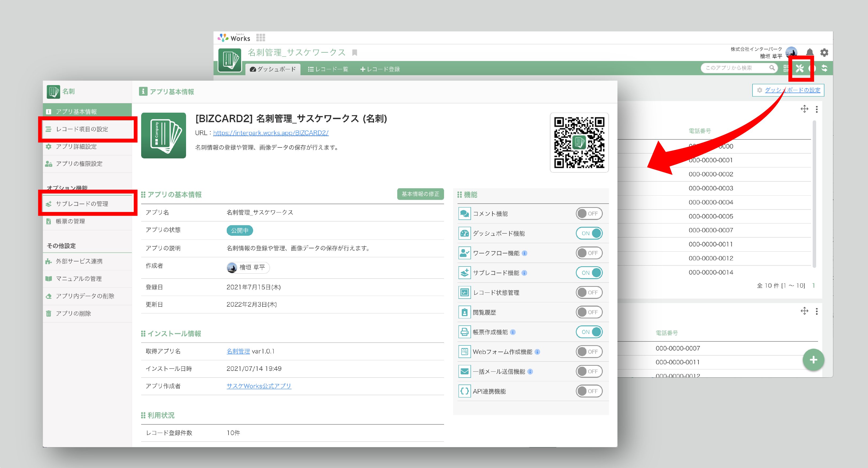868x468 pixels.
Task: Switch to the ダッシュボード tab
Action: [273, 69]
